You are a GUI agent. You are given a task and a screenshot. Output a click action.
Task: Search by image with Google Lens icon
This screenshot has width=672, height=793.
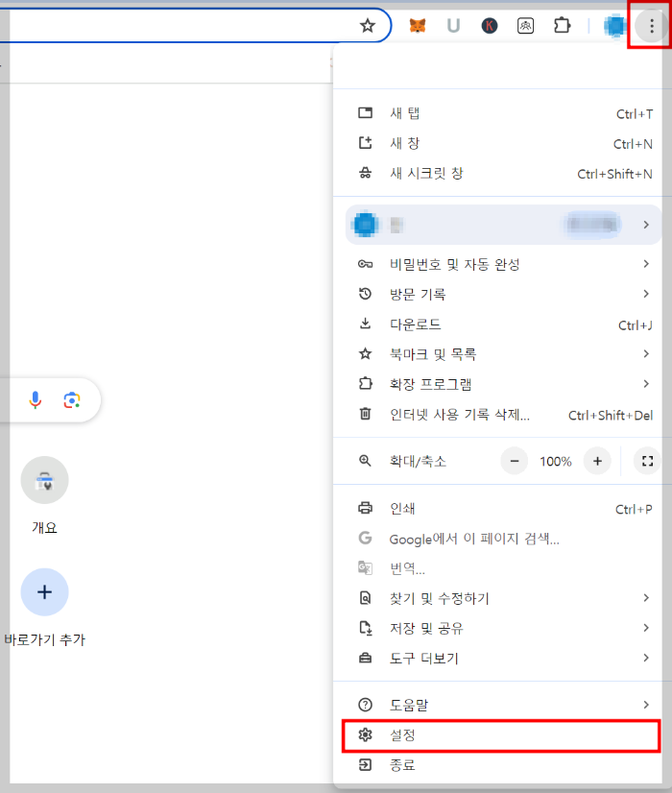[x=72, y=400]
